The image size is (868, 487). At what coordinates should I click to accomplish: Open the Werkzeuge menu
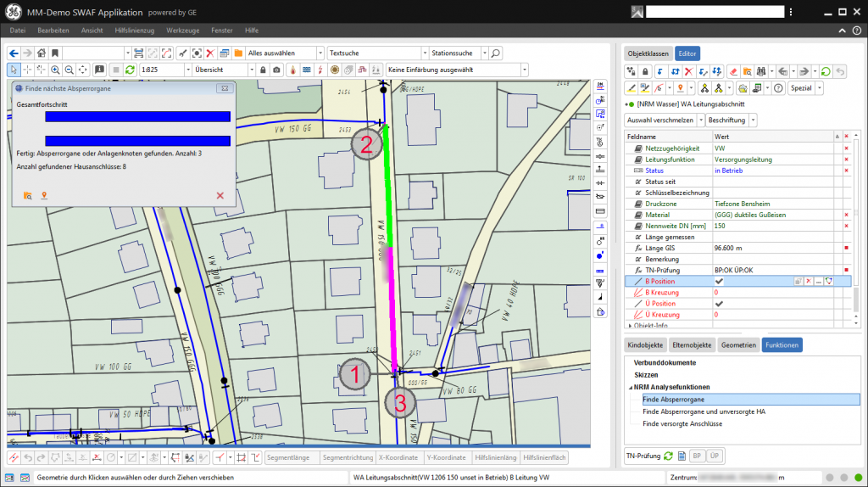pos(183,30)
